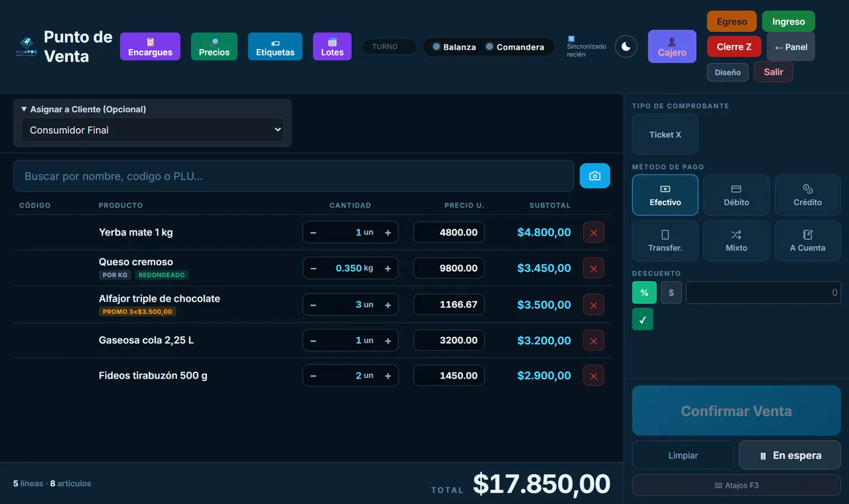
Task: Run the Cierre Z closing
Action: coord(734,46)
